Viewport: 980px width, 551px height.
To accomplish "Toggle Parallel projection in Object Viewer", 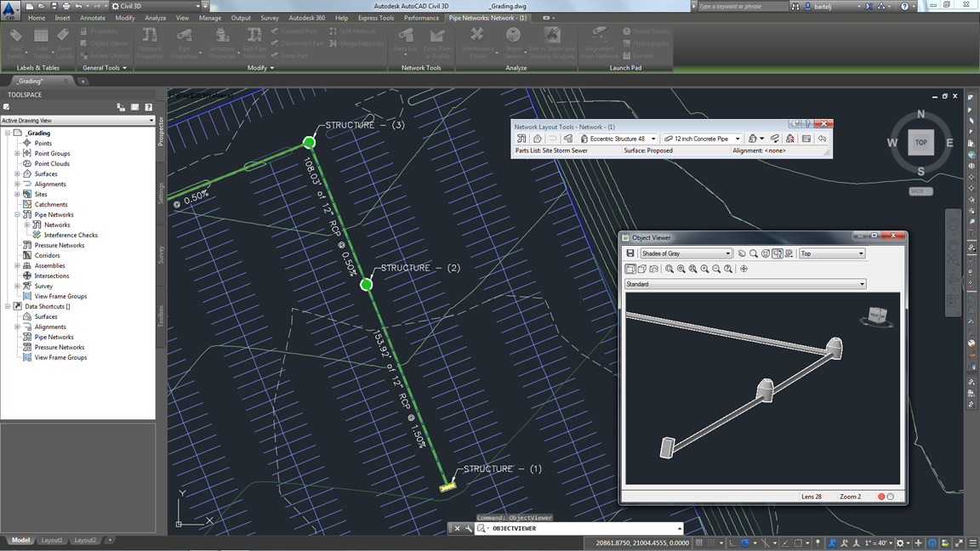I will (630, 269).
